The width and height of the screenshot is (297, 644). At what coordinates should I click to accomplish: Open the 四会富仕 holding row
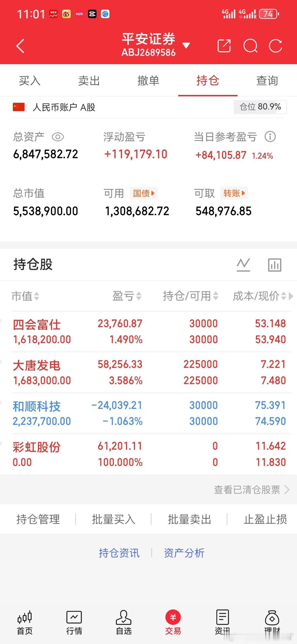[x=148, y=332]
